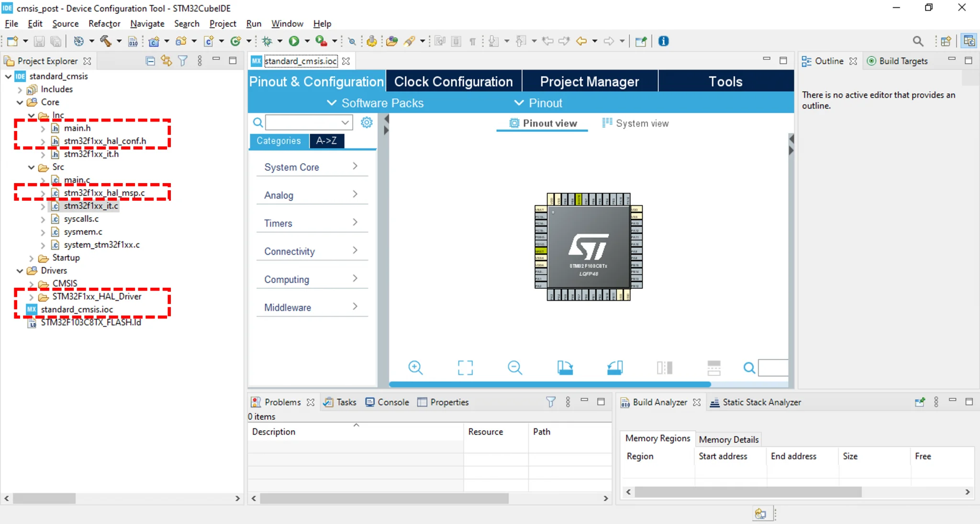Collapse the Drivers folder
The height and width of the screenshot is (524, 980).
click(x=20, y=271)
